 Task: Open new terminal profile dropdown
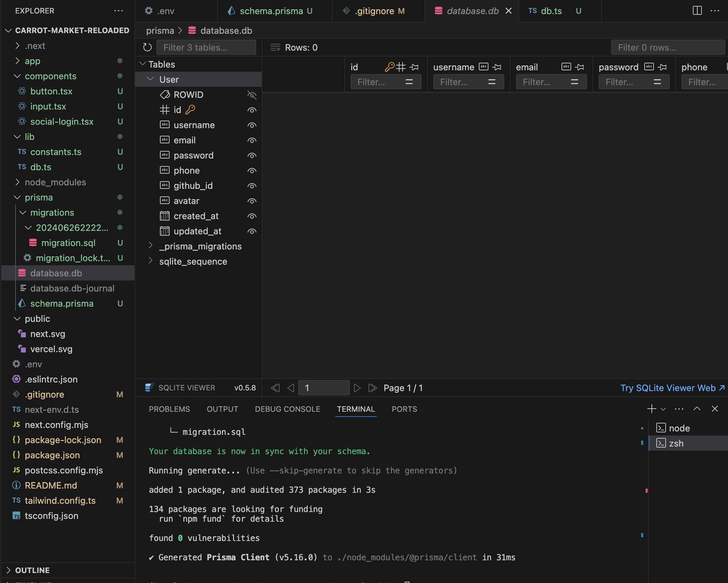(x=663, y=409)
